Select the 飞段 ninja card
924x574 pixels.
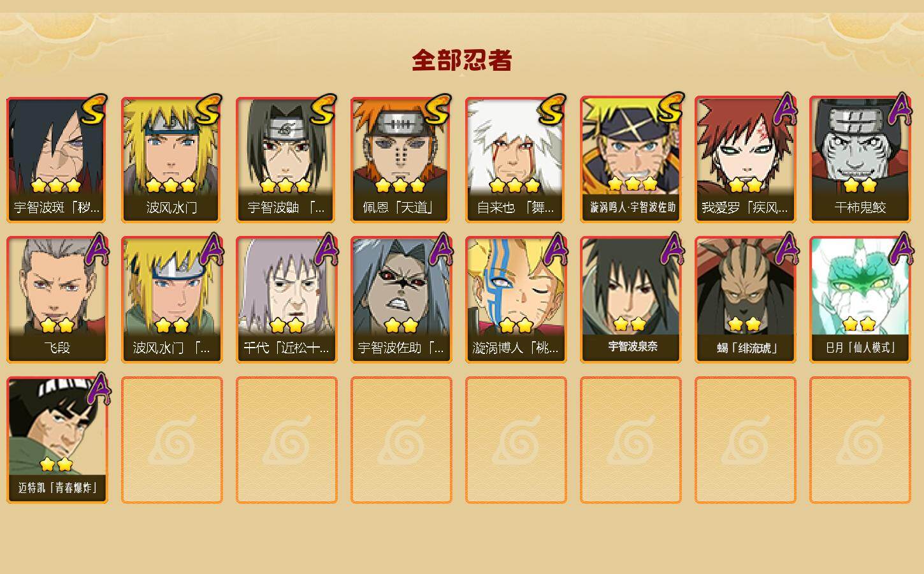coord(57,300)
